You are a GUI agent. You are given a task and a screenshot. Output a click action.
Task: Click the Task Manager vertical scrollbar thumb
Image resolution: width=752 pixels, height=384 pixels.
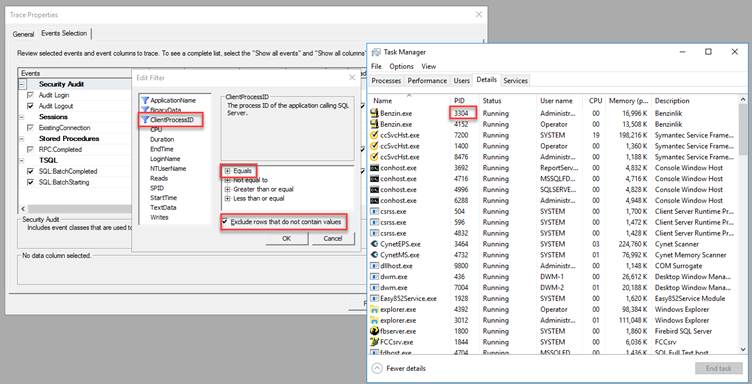742,128
